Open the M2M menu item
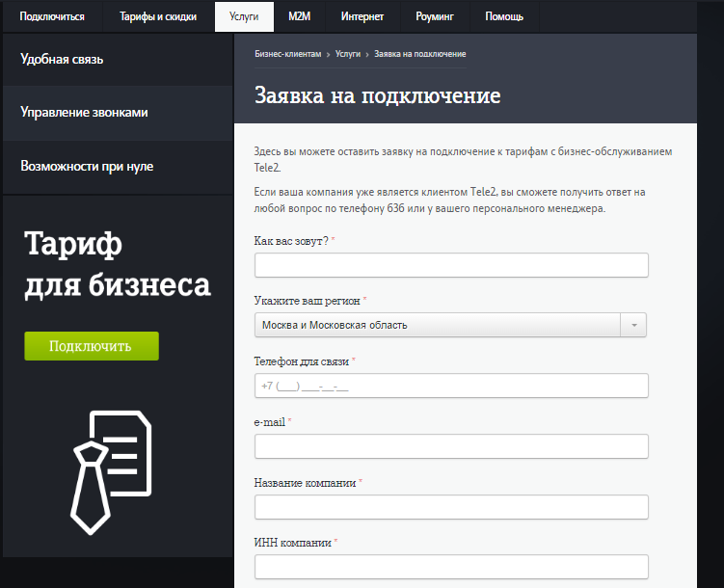The height and width of the screenshot is (588, 724). (300, 16)
